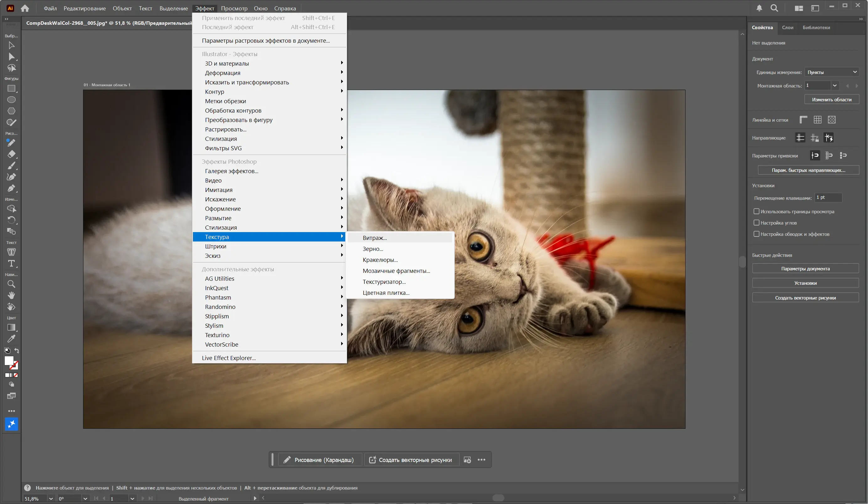Select the Type tool
This screenshot has height=504, width=868.
[11, 264]
